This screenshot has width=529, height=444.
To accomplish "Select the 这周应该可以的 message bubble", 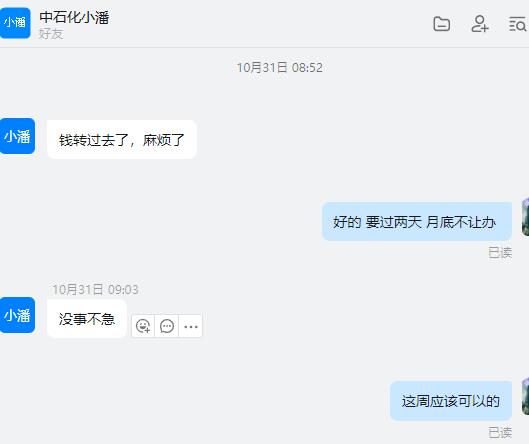I will click(x=451, y=401).
